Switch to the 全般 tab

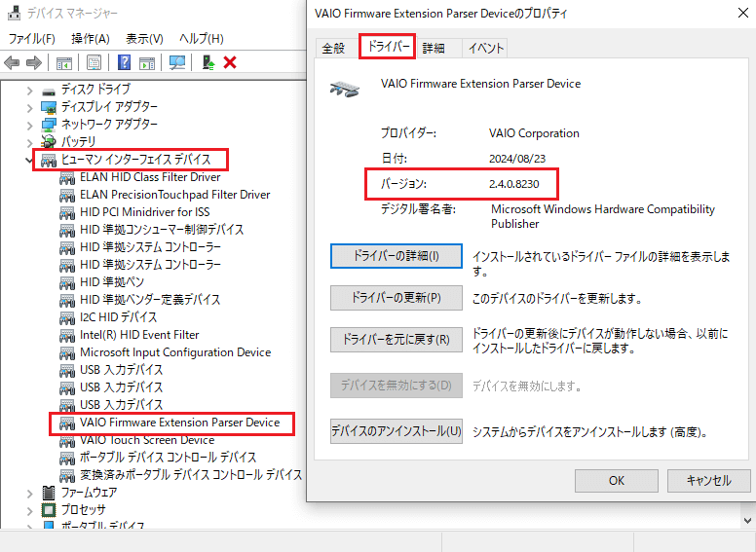coord(333,48)
